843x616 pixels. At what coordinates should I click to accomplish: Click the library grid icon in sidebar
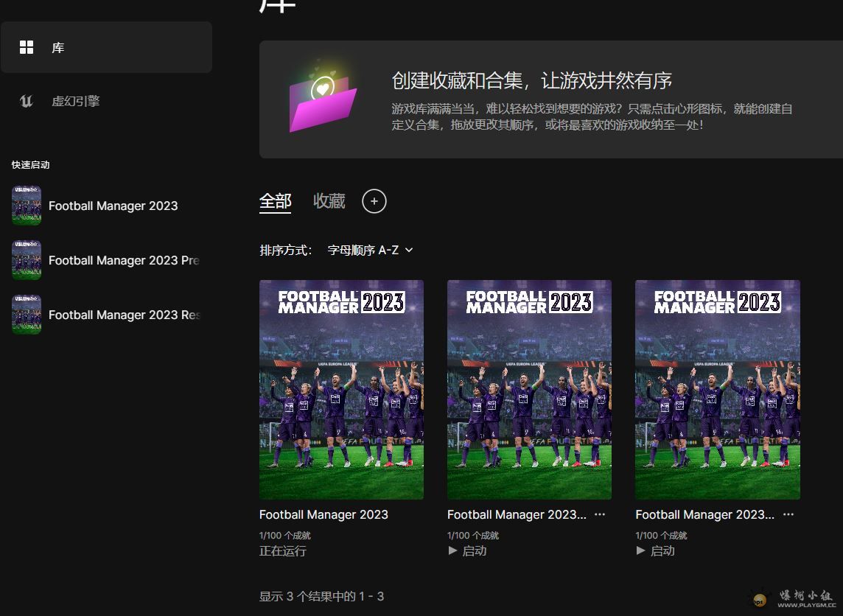tap(27, 48)
